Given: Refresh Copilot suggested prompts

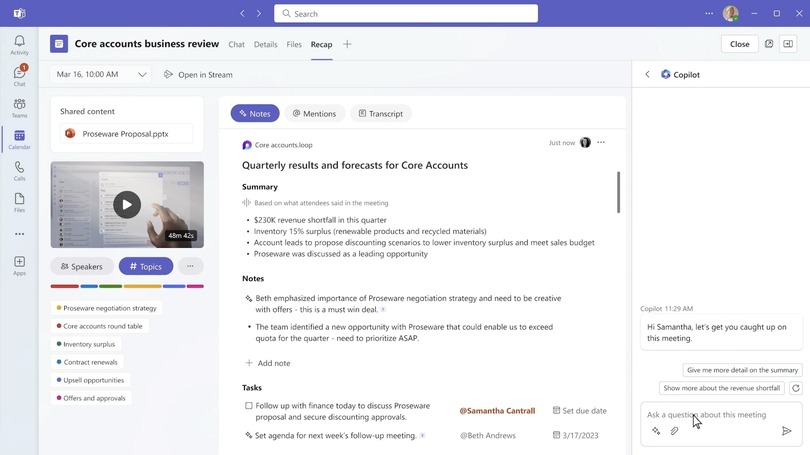Looking at the screenshot, I should 795,388.
